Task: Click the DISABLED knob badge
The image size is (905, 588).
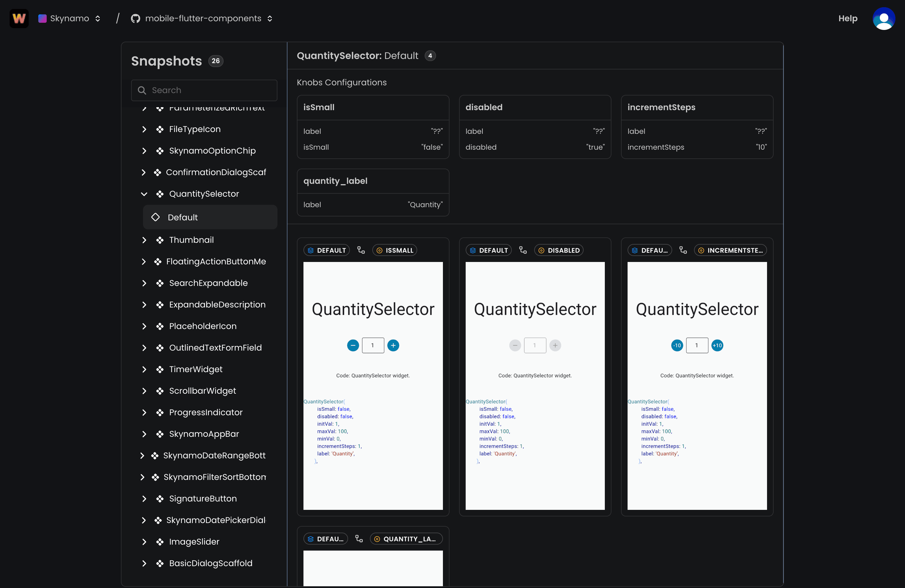Action: coord(558,250)
